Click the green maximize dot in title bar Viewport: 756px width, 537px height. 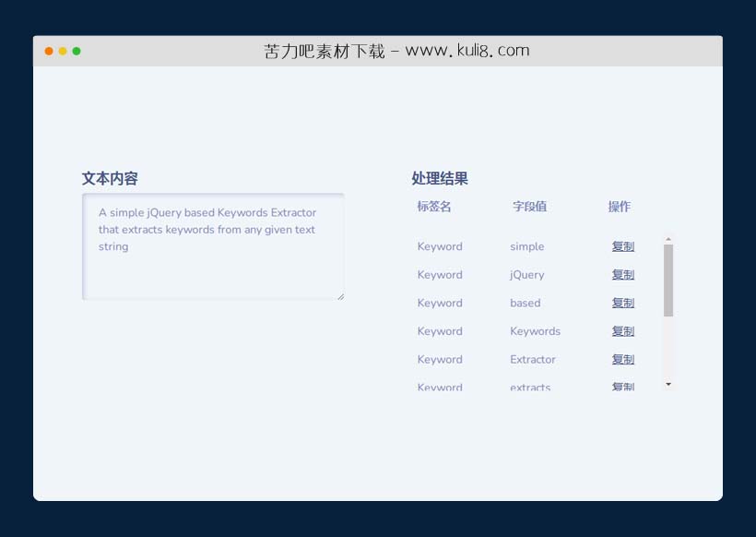point(77,51)
